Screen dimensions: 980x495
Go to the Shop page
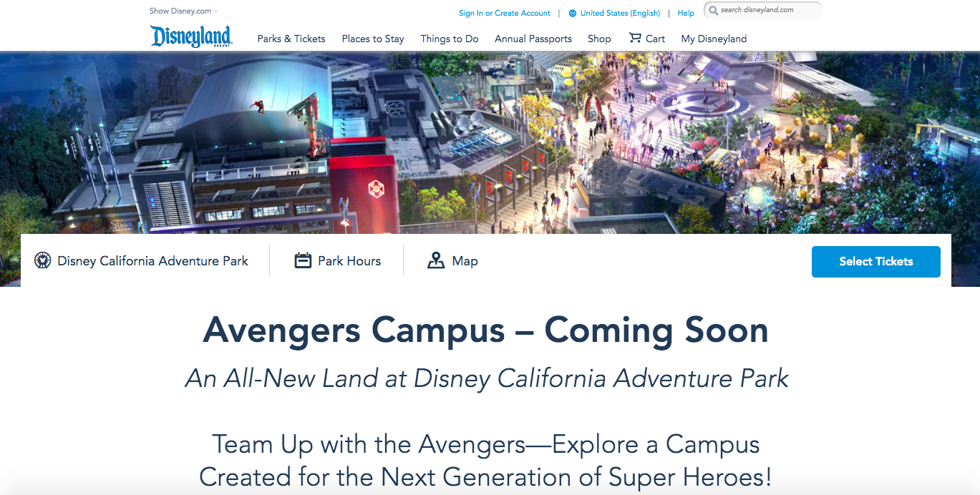pyautogui.click(x=599, y=39)
